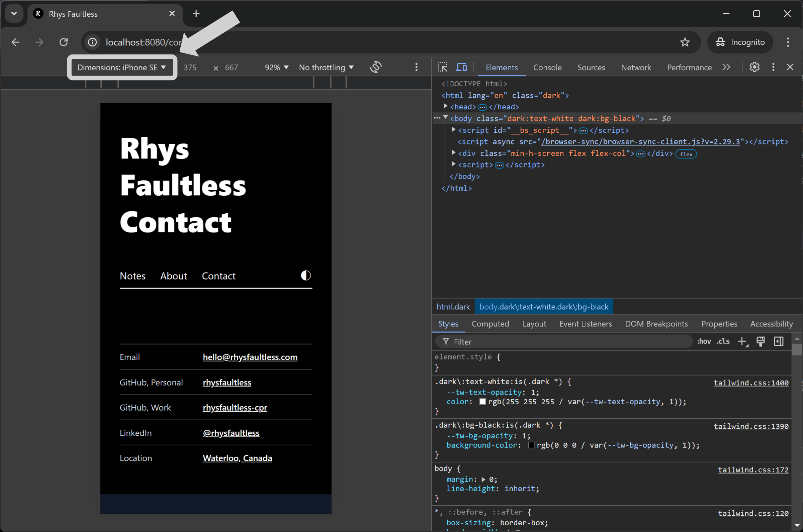Open the Waterloo, Canada location link
The width and height of the screenshot is (803, 532).
tap(237, 458)
